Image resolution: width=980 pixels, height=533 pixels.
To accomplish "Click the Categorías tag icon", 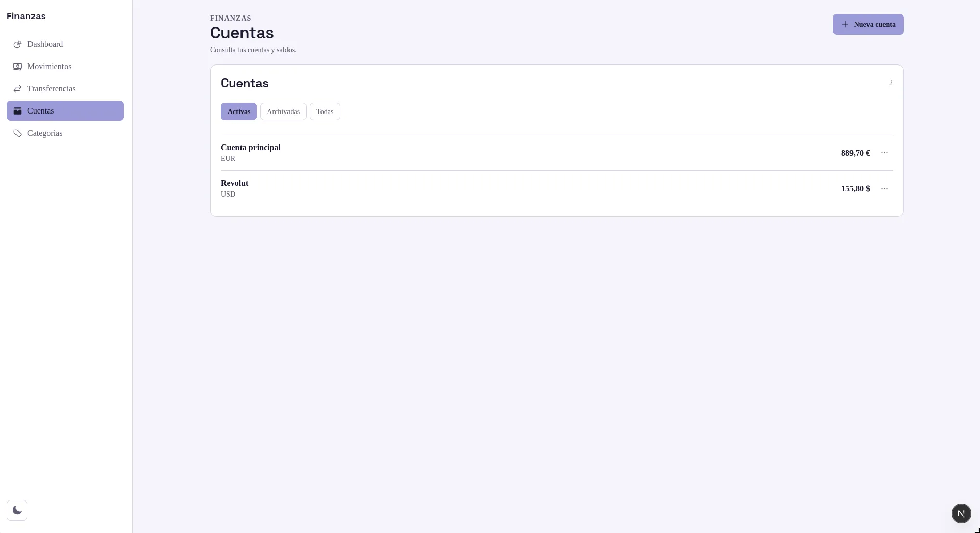I will 18,133.
